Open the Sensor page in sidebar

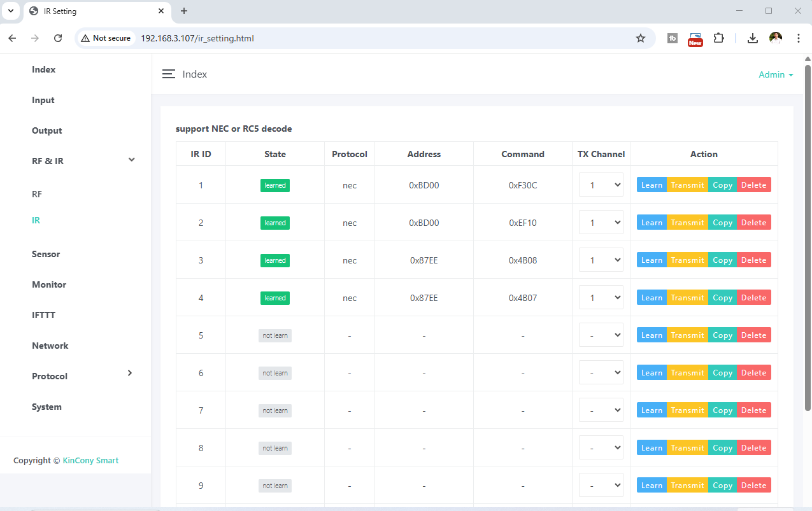tap(46, 254)
